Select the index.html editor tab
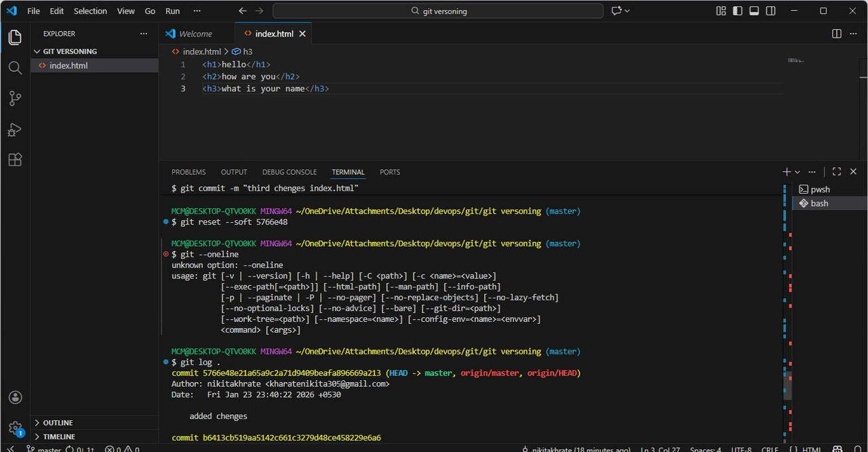This screenshot has height=452, width=868. coord(274,34)
